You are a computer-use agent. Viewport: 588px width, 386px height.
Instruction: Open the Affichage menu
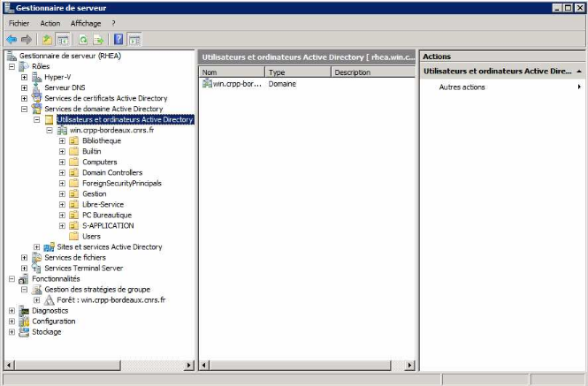86,23
